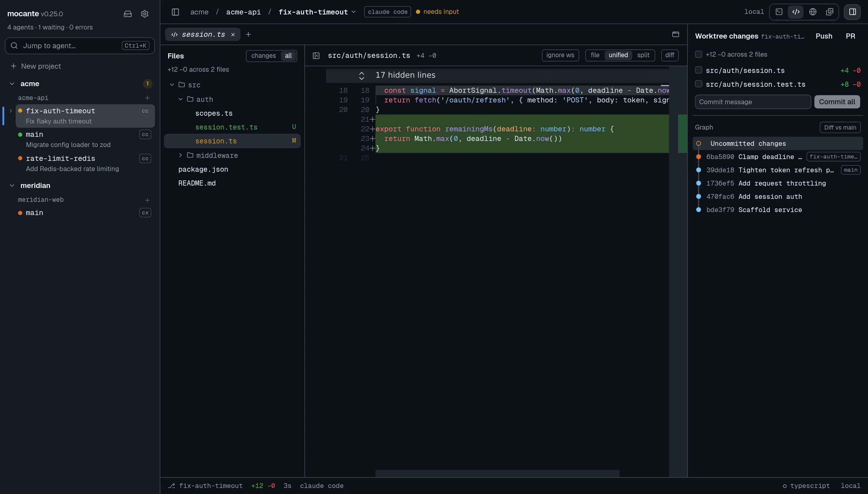Viewport: 868px width, 494px height.
Task: Select commit 39dde18 Tighten token refresh
Action: click(x=777, y=170)
